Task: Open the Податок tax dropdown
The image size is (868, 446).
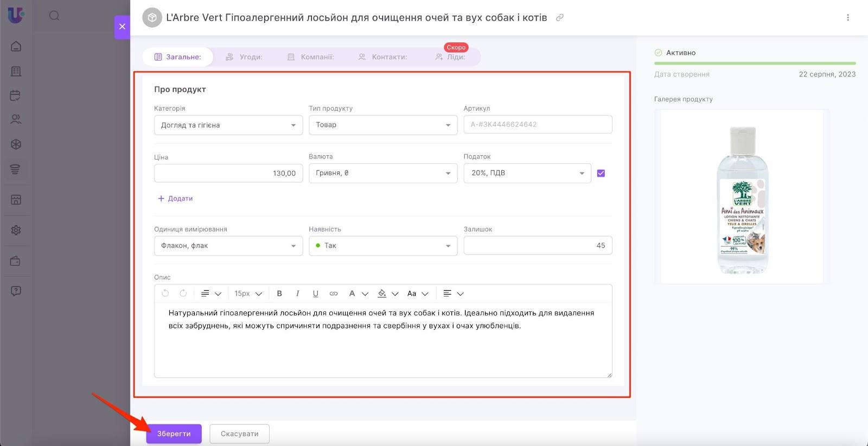Action: point(527,173)
